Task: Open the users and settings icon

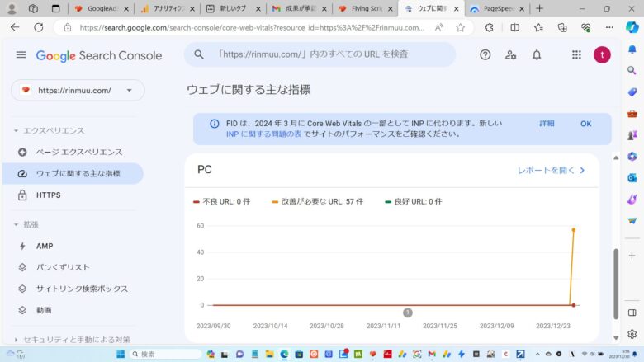Action: point(510,55)
